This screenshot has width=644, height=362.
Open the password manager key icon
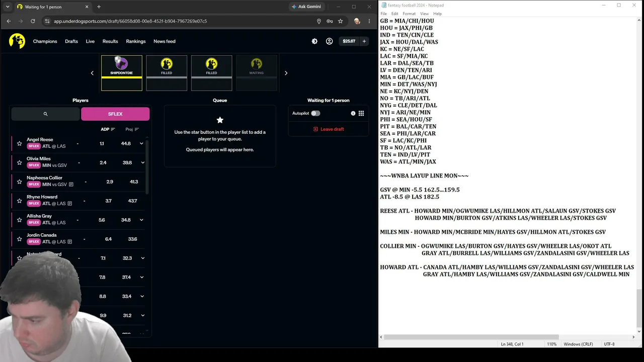tap(330, 21)
